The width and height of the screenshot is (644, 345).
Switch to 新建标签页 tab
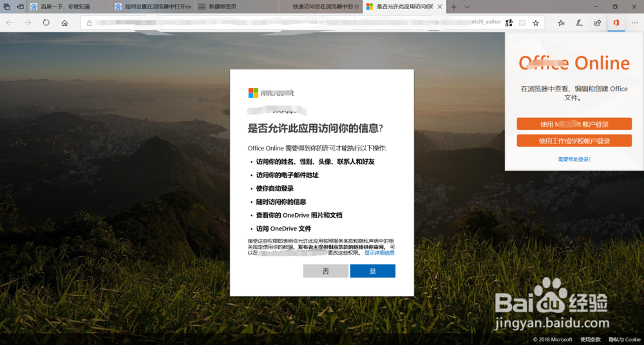coord(237,6)
